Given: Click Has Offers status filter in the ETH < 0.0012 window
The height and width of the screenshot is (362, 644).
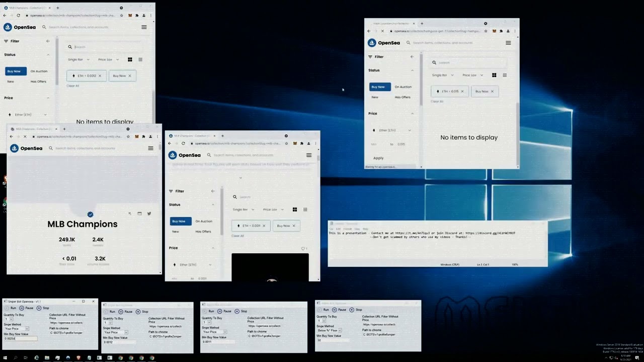Looking at the screenshot, I should (38, 81).
